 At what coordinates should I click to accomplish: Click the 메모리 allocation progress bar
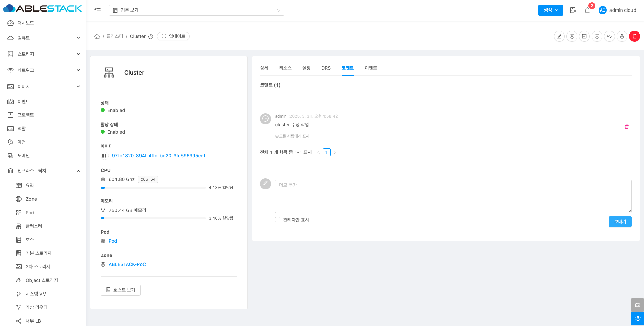[153, 218]
